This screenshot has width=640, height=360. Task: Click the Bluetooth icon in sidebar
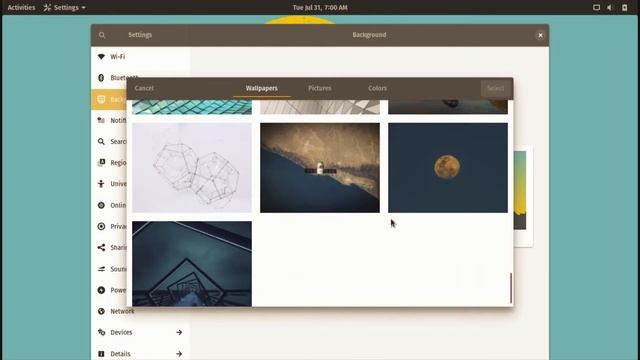click(x=101, y=78)
